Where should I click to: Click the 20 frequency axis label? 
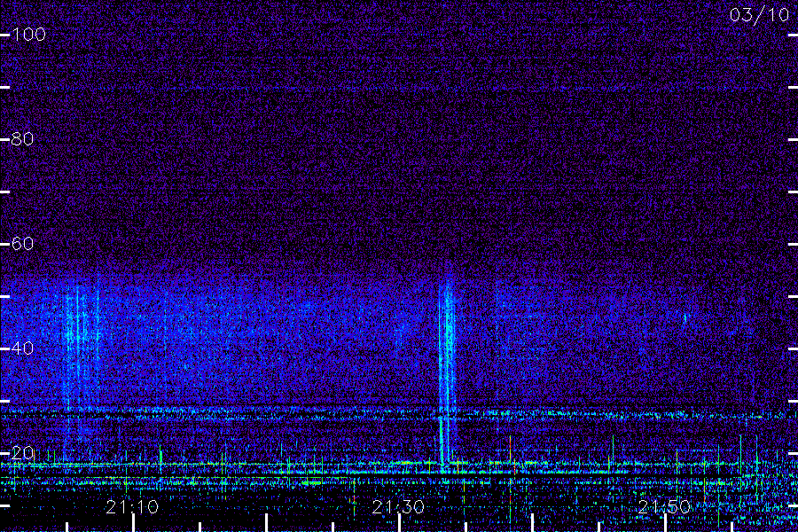click(22, 452)
